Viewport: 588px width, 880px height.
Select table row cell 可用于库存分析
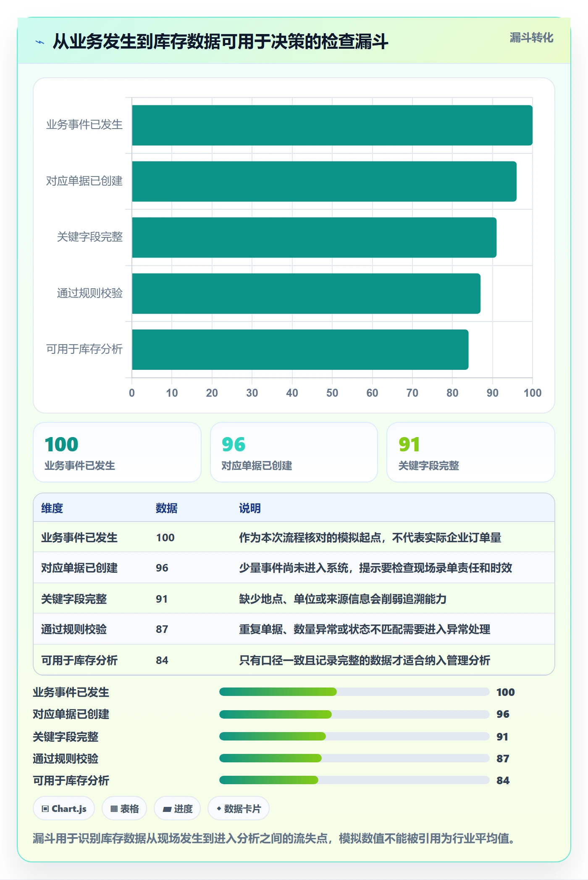tap(79, 660)
